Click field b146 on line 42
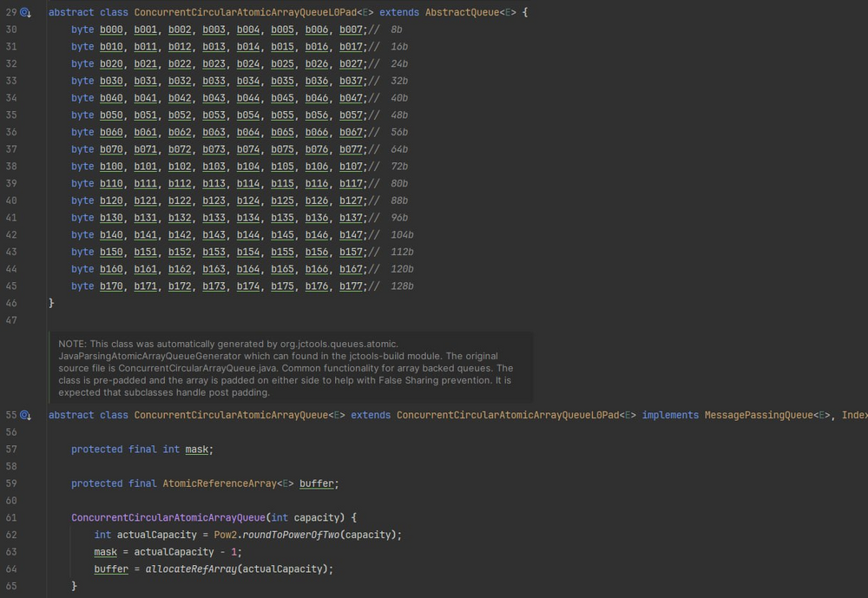 pos(317,234)
